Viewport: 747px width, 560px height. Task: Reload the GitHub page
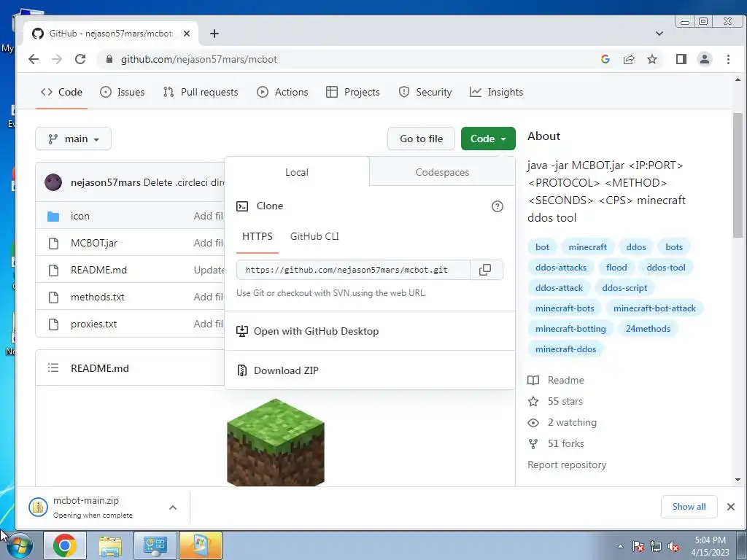click(80, 59)
